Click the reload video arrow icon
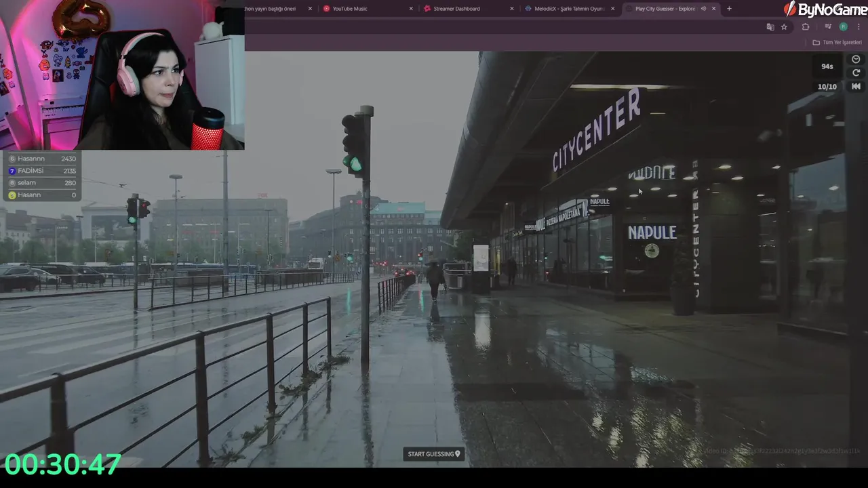 tap(856, 73)
